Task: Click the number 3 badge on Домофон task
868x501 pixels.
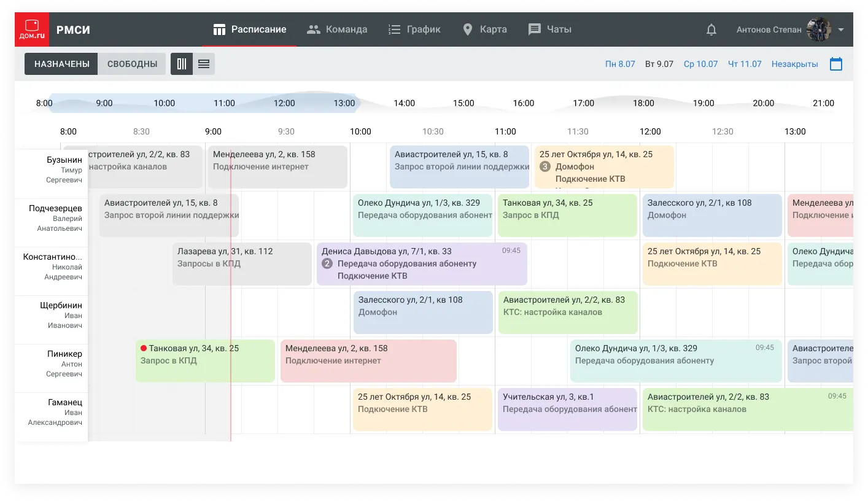Action: pyautogui.click(x=544, y=166)
